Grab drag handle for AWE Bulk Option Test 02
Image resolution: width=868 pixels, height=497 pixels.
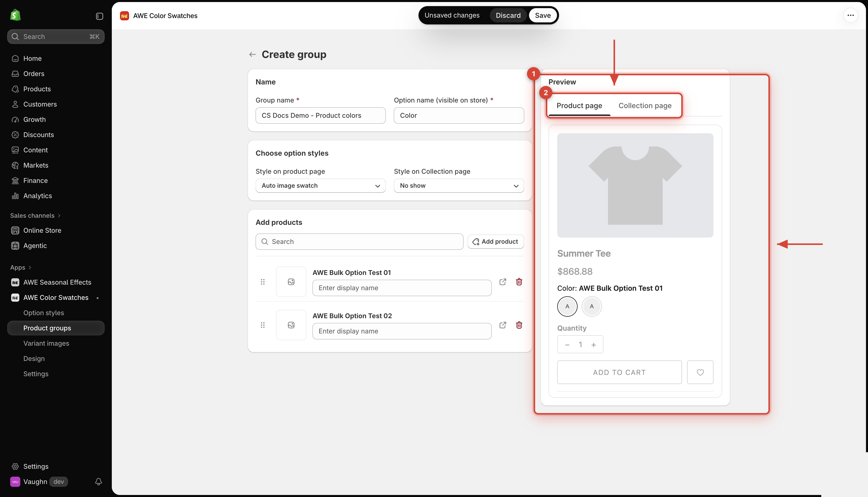tap(262, 325)
